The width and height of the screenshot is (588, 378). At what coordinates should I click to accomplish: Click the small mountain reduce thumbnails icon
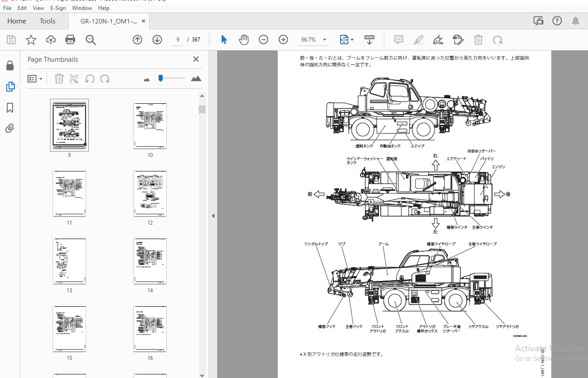146,79
